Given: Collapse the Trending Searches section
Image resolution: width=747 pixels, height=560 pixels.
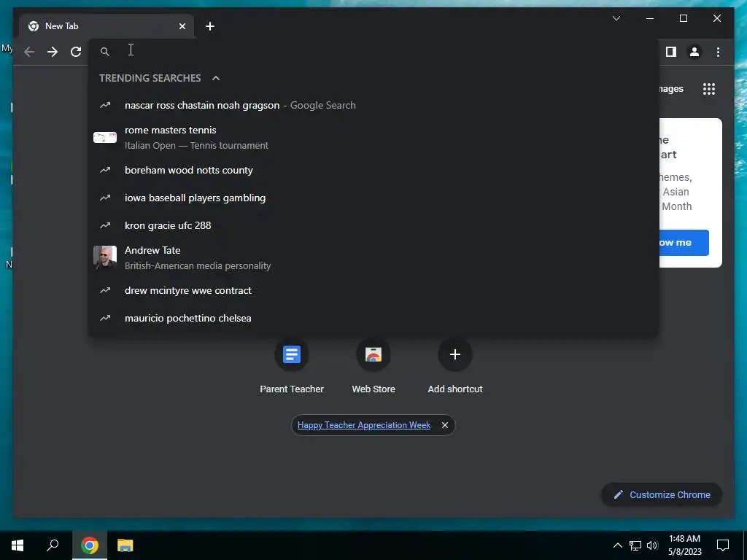Looking at the screenshot, I should tap(216, 78).
